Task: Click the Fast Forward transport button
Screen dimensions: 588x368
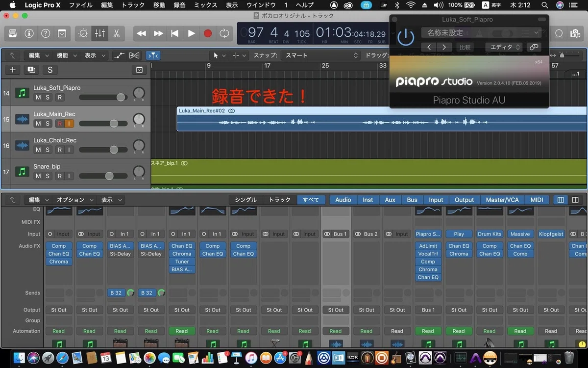Action: click(x=158, y=33)
